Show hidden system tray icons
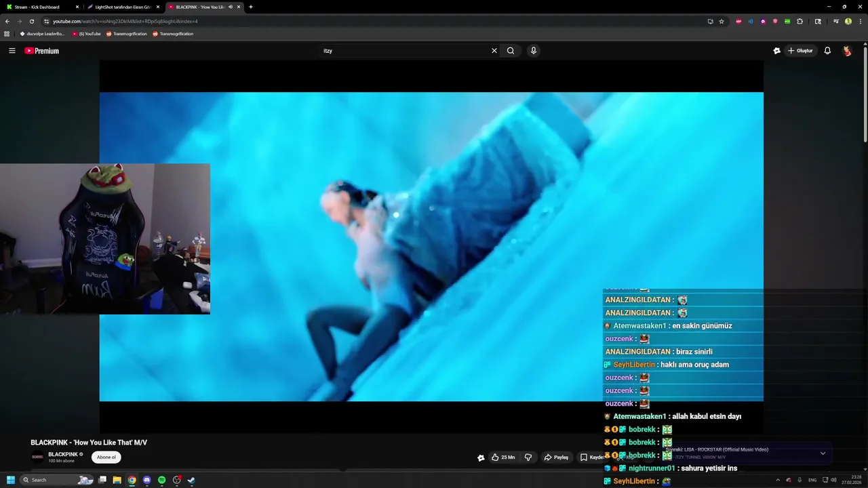868x488 pixels. 778,480
